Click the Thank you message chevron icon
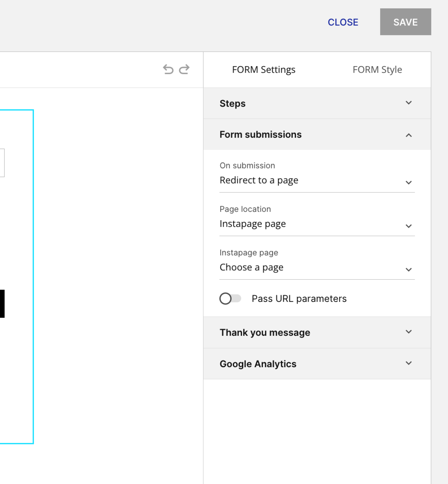The width and height of the screenshot is (448, 484). [x=408, y=332]
